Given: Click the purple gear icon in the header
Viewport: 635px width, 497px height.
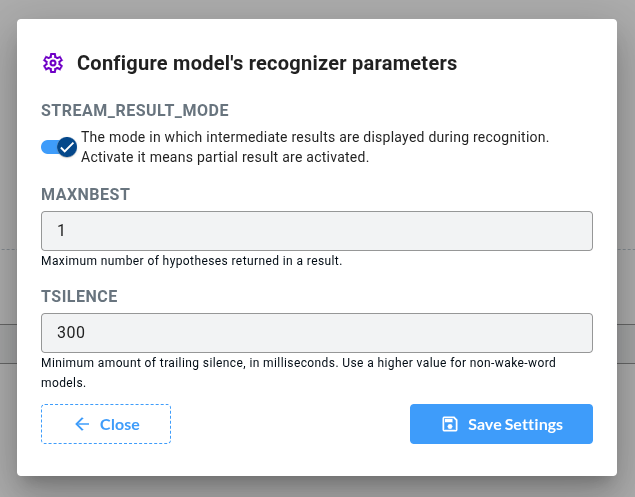Looking at the screenshot, I should point(53,63).
